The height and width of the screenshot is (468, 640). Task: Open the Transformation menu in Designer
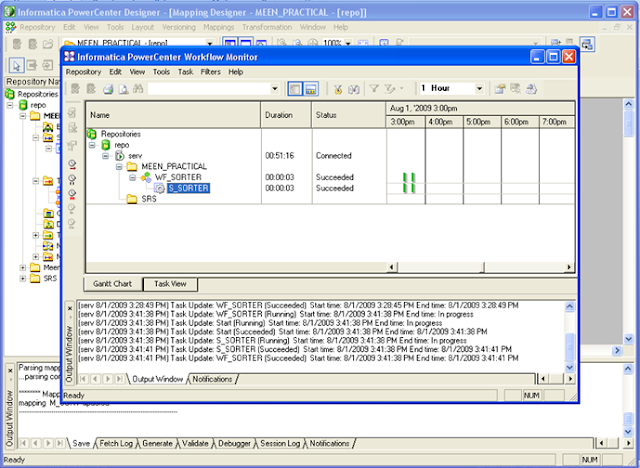[267, 27]
